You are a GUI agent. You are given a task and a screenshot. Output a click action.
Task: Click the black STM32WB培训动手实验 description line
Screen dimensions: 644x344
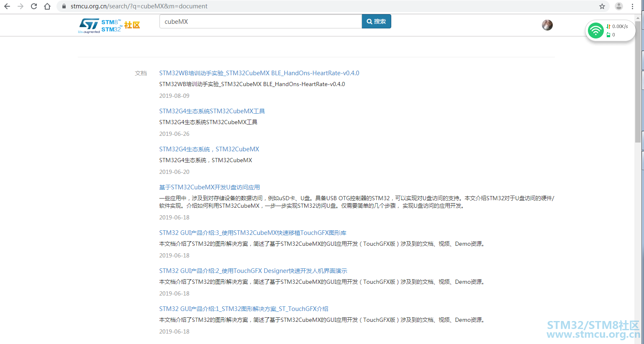pyautogui.click(x=252, y=84)
